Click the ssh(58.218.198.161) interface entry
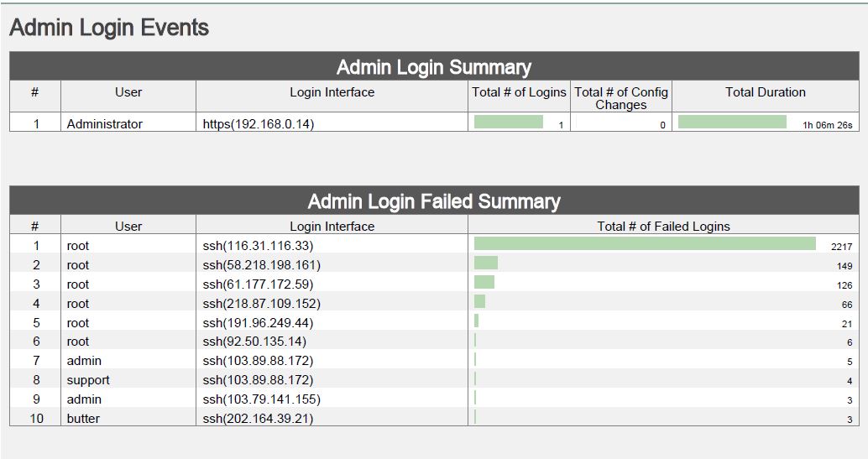Viewport: 868px width, 459px height. coord(262,265)
